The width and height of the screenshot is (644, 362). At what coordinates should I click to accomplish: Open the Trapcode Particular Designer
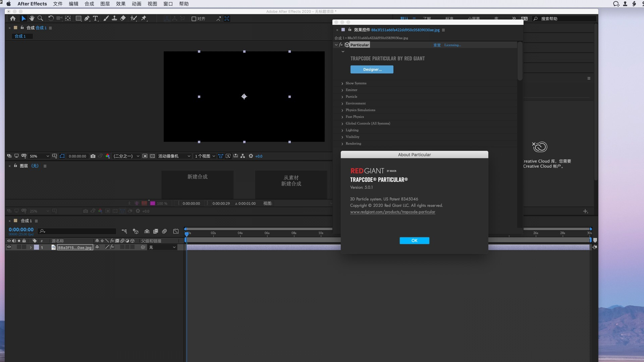tap(372, 69)
